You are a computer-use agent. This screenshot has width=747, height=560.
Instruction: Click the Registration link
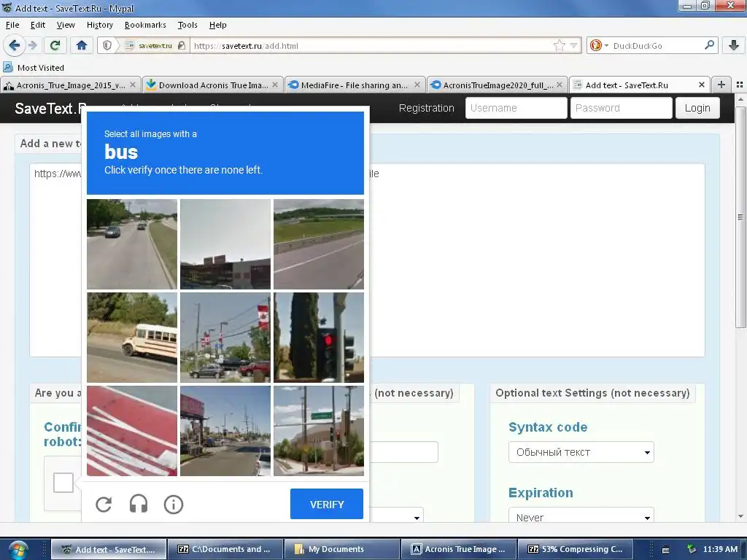tap(426, 108)
